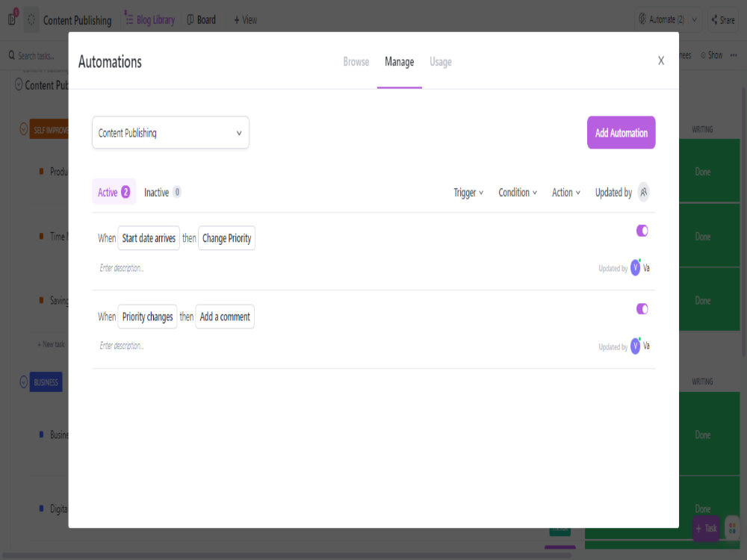Open the Blog Library view
Viewport: 747px width, 560px height.
pyautogui.click(x=149, y=19)
